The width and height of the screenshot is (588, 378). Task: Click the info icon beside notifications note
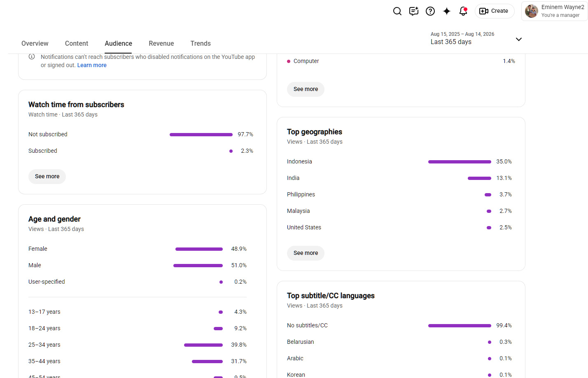tap(32, 57)
